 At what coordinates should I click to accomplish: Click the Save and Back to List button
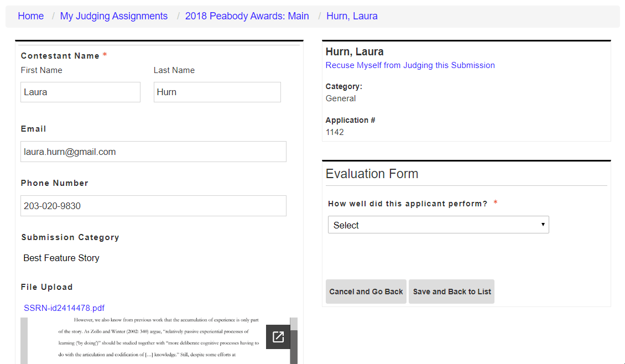pyautogui.click(x=452, y=292)
